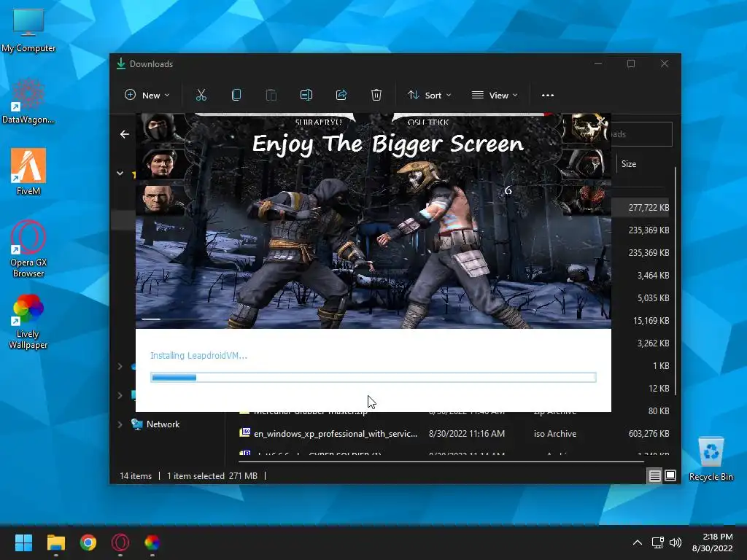Expand the Network tree node arrow
Screen dimensions: 747x560
pos(120,424)
